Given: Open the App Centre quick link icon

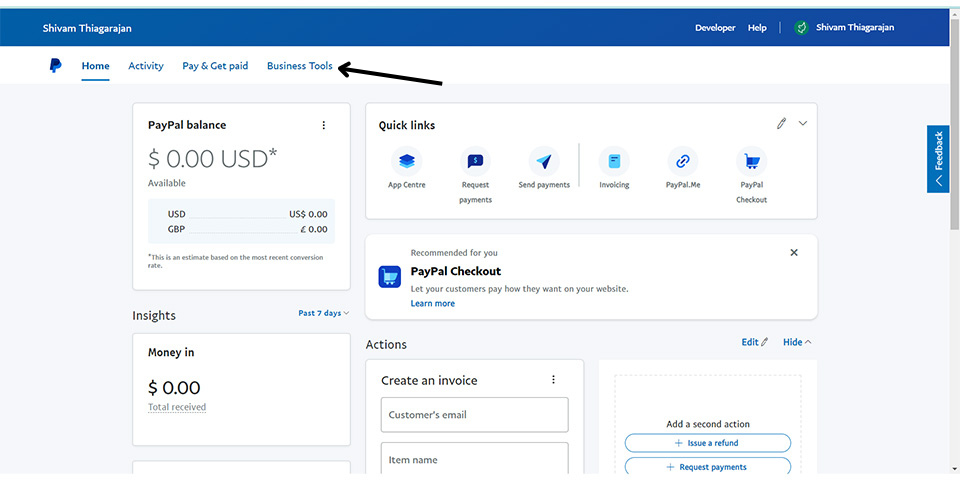Looking at the screenshot, I should click(x=407, y=160).
